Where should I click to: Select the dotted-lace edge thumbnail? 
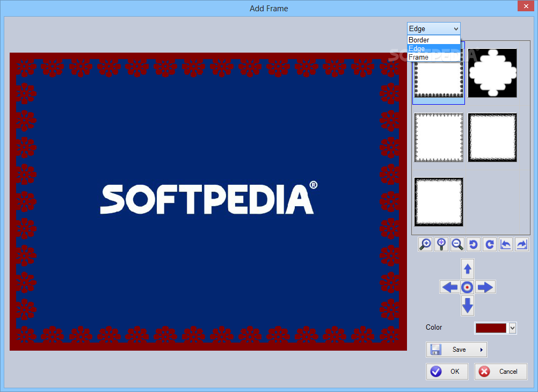coord(439,137)
